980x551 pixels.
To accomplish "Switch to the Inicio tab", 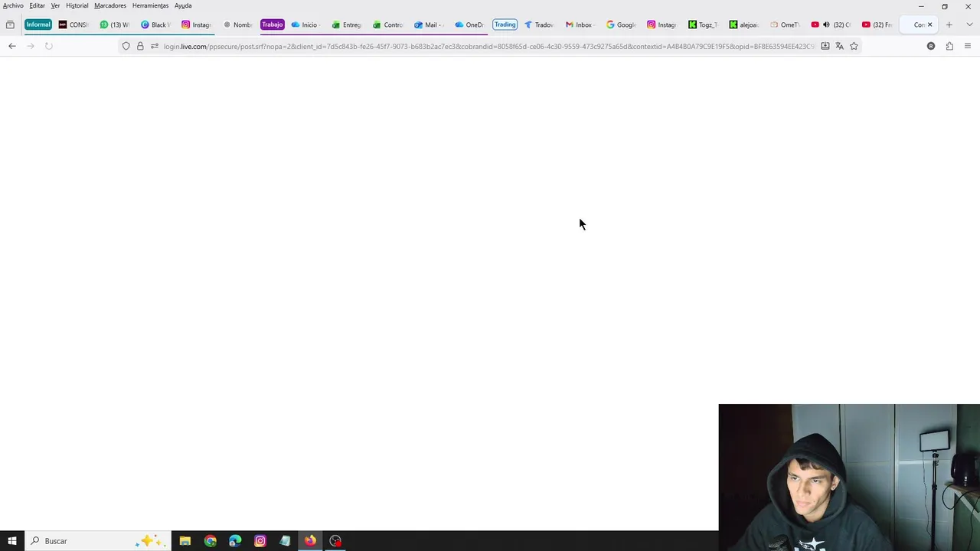I will pos(305,24).
